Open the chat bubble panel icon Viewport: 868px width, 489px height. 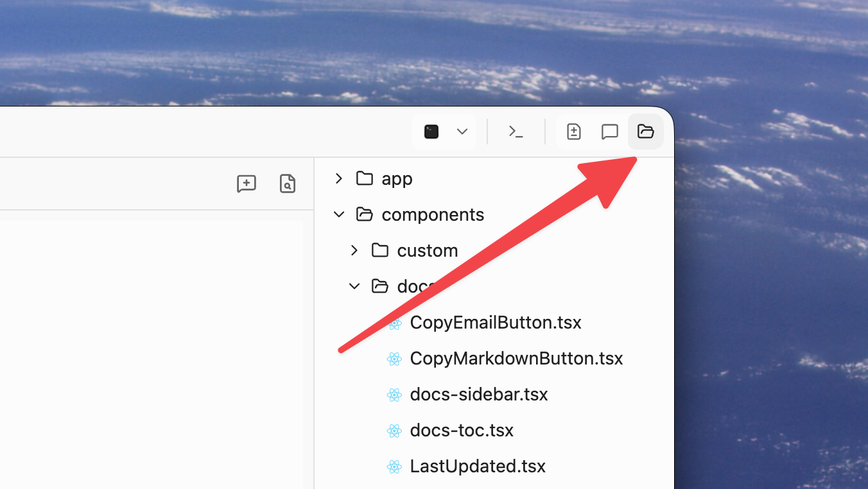pyautogui.click(x=609, y=132)
